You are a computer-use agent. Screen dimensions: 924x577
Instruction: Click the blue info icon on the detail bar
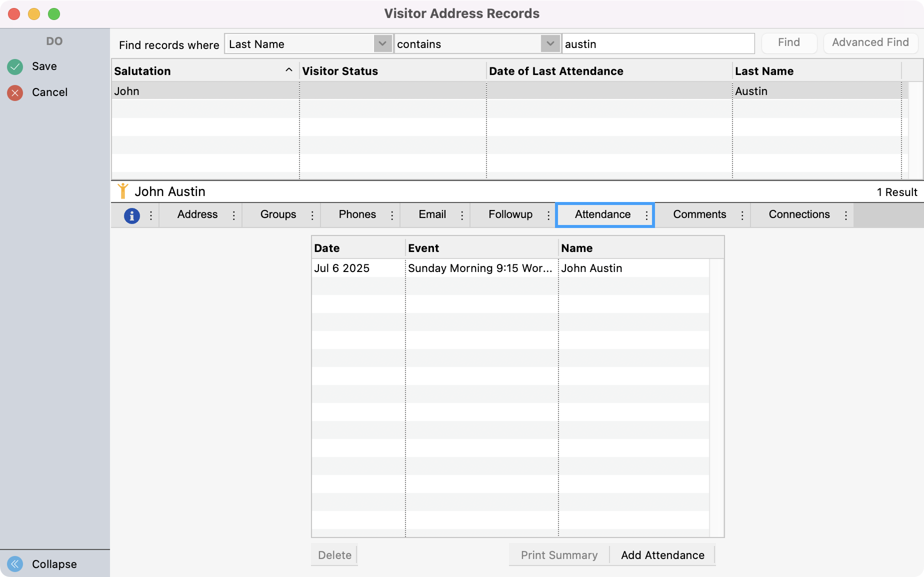(131, 215)
